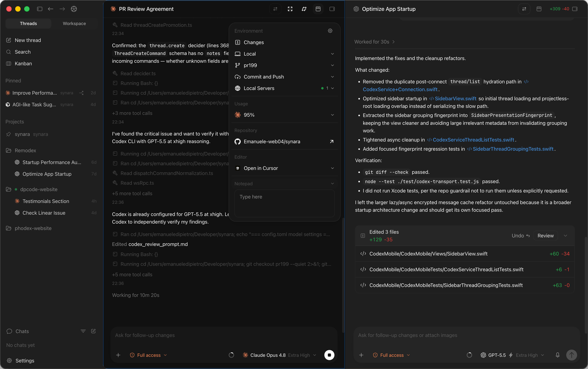Open Settings
Viewport: 588px width, 369px height.
(25, 361)
